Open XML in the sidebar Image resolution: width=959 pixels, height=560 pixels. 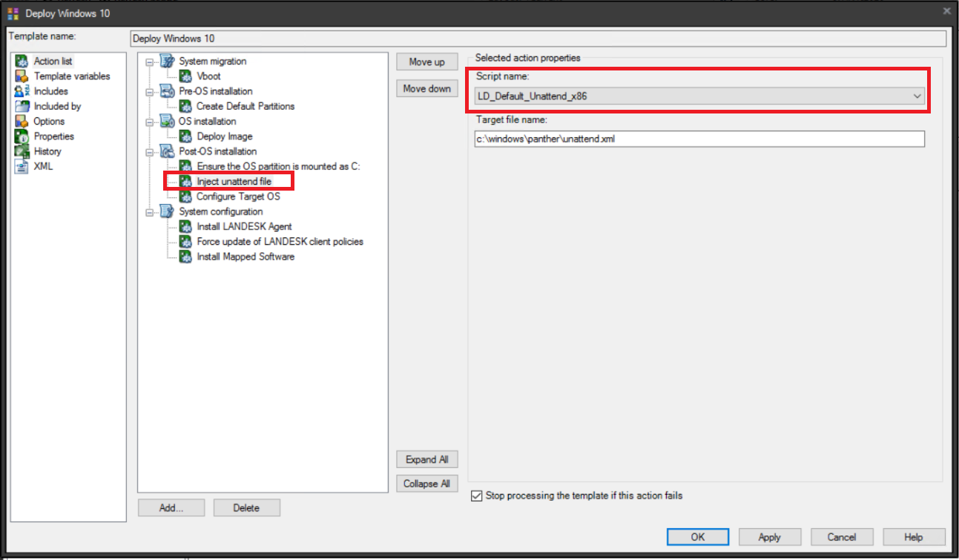point(44,166)
